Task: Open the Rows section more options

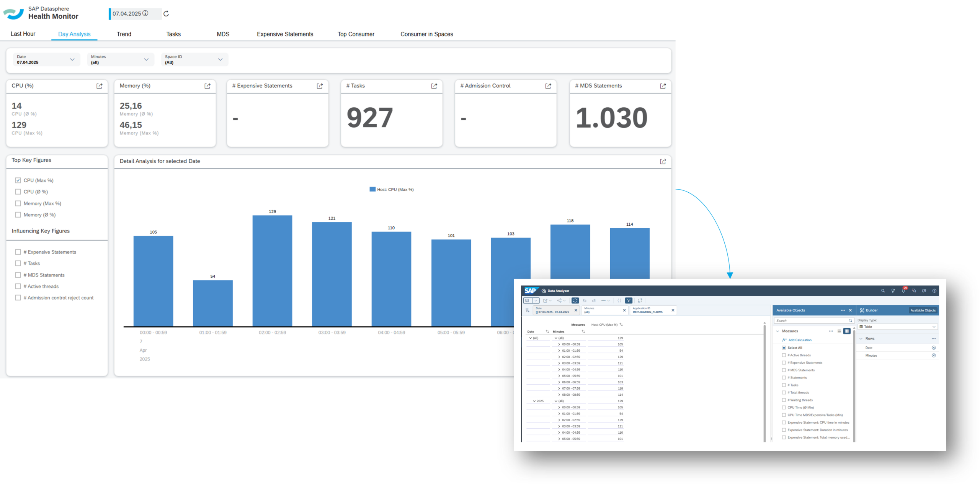Action: coord(934,339)
